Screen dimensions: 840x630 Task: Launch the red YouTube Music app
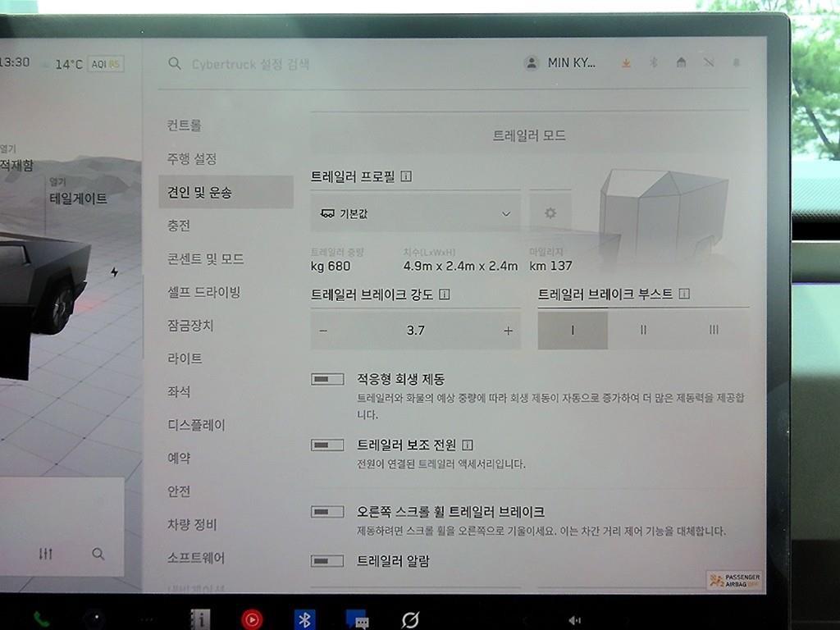click(252, 620)
